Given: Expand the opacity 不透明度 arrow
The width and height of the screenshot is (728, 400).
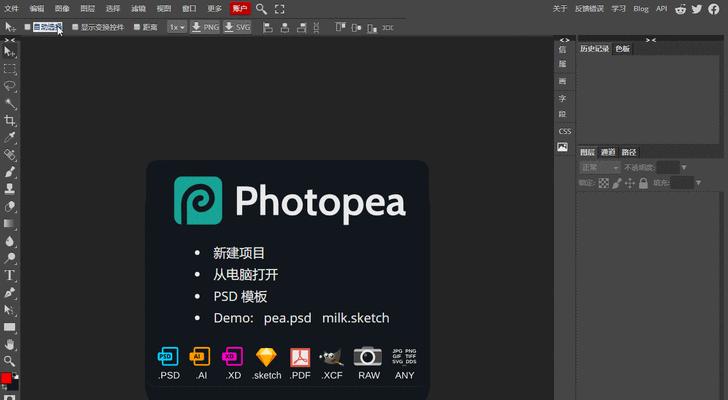Looking at the screenshot, I should pos(684,168).
